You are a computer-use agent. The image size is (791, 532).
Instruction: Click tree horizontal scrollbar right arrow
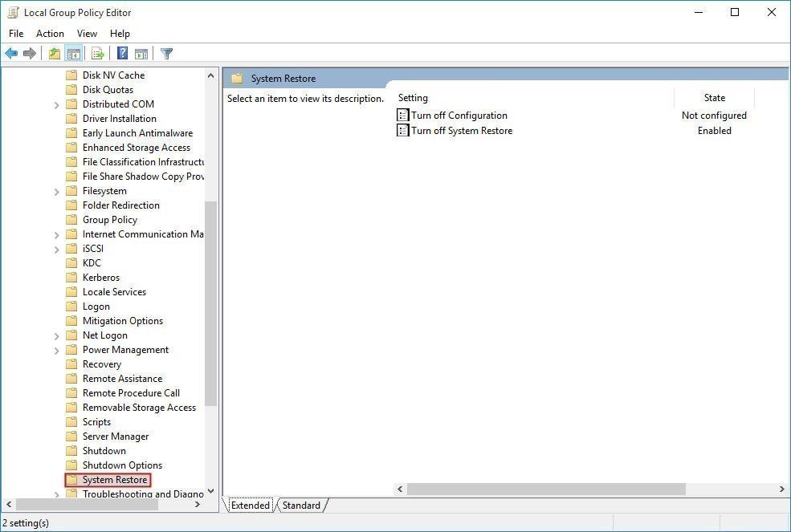click(198, 504)
